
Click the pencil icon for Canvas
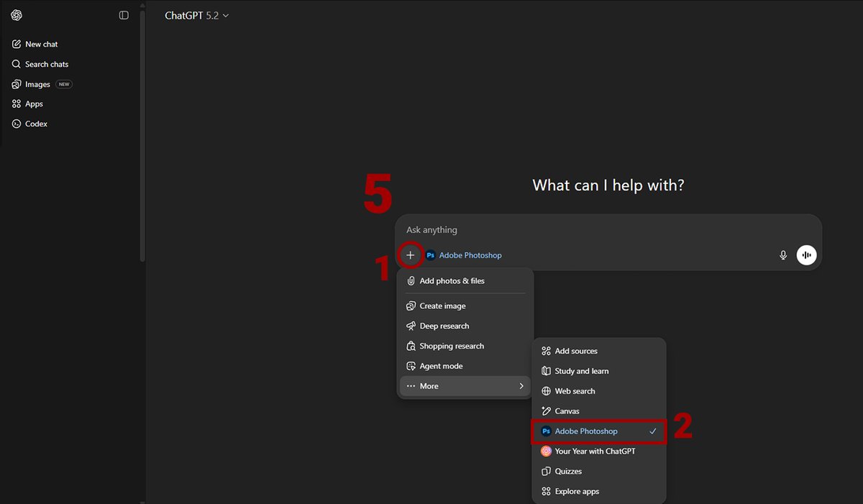(546, 411)
